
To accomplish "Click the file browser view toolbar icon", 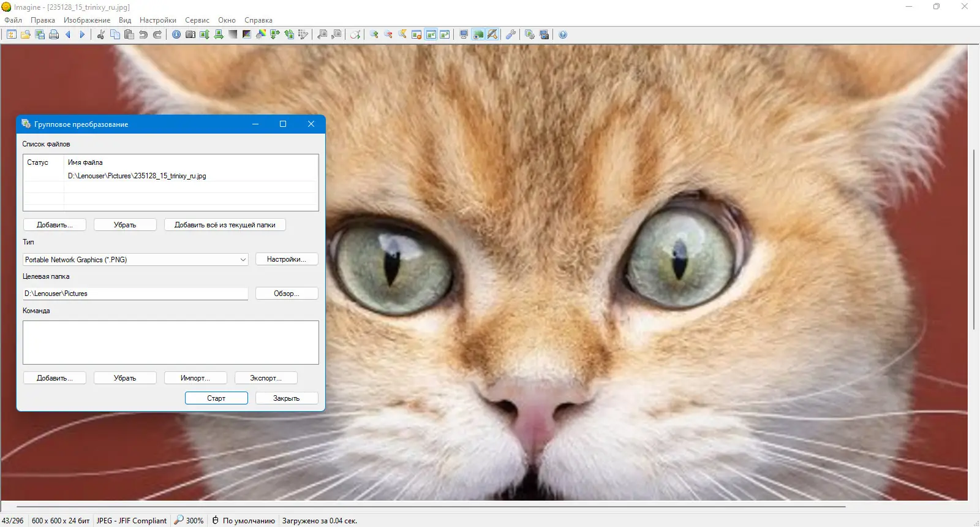I will coord(12,35).
